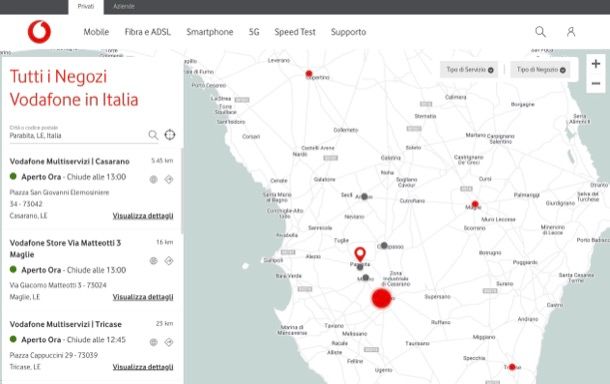Open the Speed Test menu item
The image size is (610, 384).
(x=295, y=32)
